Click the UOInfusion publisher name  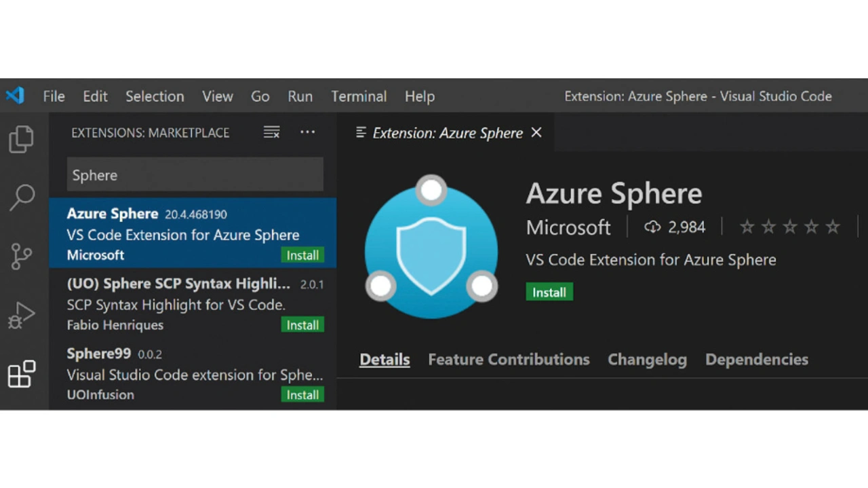[100, 395]
